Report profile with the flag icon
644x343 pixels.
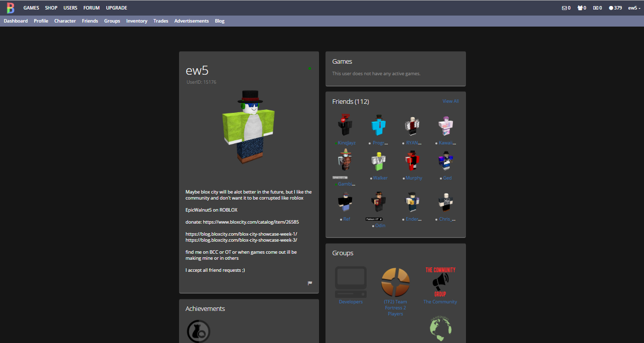(310, 283)
